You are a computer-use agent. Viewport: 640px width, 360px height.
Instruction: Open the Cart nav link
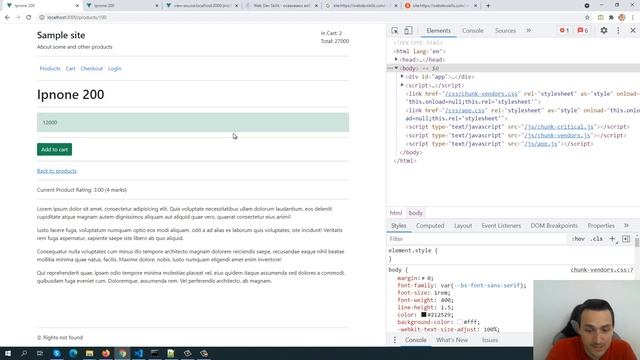[70, 69]
